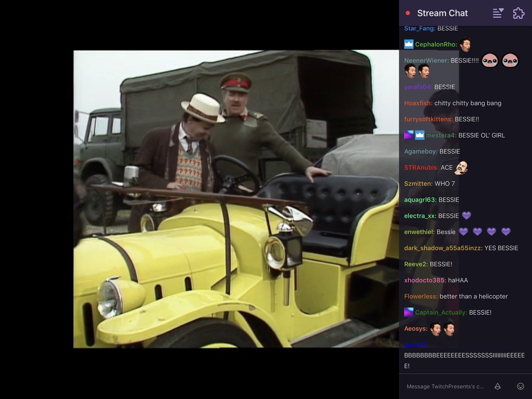532x399 pixels.
Task: Tap first purple heart in enwethiel's message
Action: (463, 232)
